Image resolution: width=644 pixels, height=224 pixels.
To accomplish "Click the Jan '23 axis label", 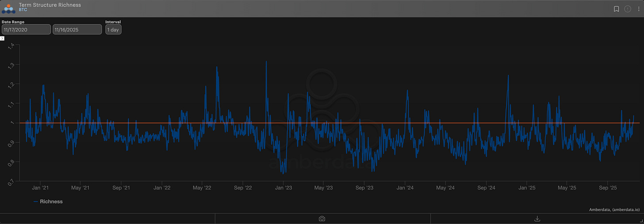I will coord(283,188).
